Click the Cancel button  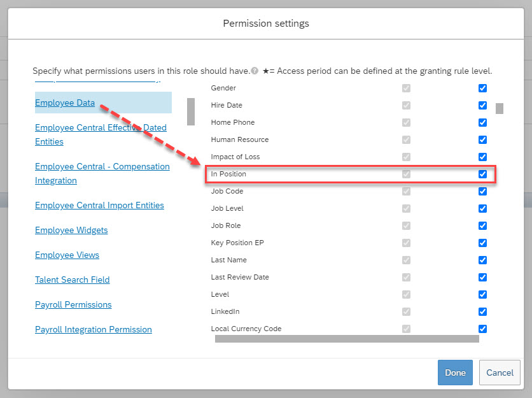500,373
